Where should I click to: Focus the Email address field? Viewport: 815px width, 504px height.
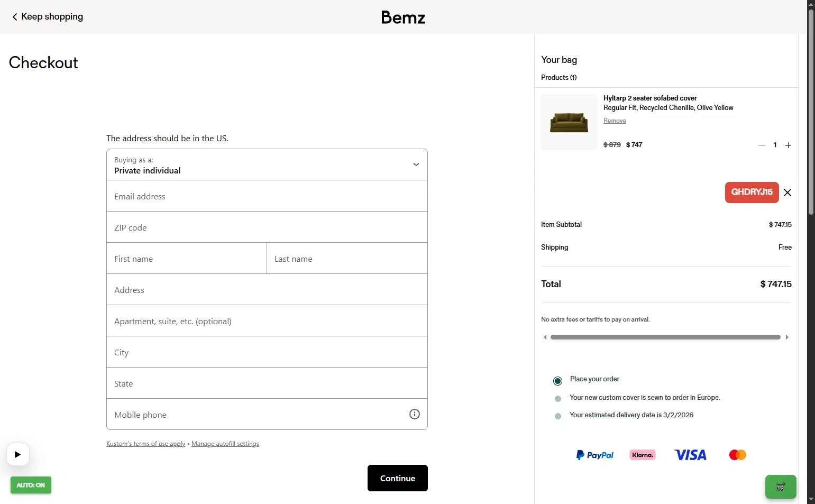267,196
